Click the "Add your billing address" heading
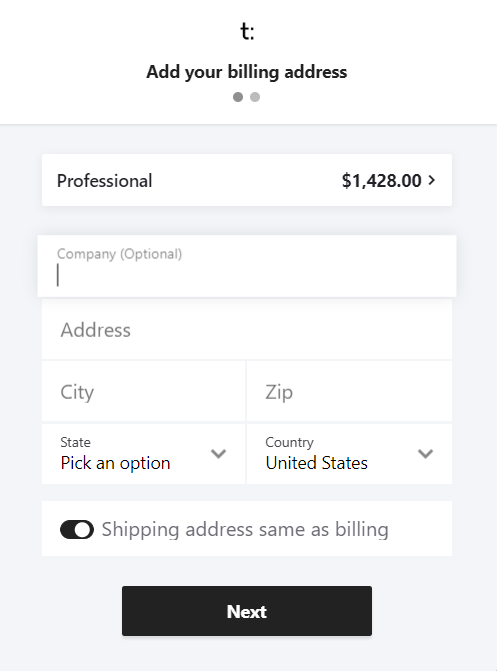The width and height of the screenshot is (497, 671). click(247, 72)
